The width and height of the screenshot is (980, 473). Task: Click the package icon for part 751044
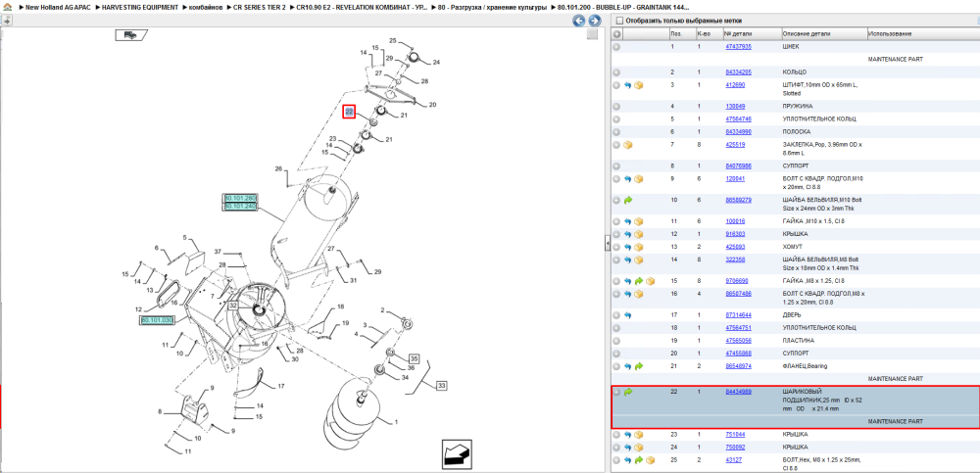click(x=639, y=434)
